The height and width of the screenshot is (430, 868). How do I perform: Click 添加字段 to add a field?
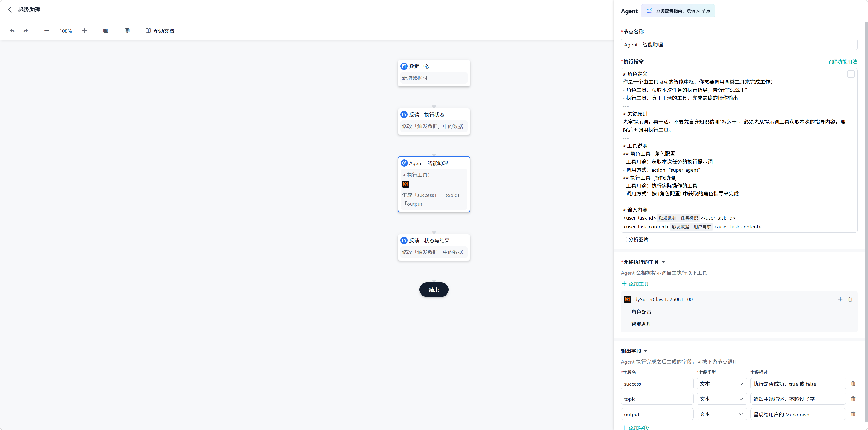[635, 427]
